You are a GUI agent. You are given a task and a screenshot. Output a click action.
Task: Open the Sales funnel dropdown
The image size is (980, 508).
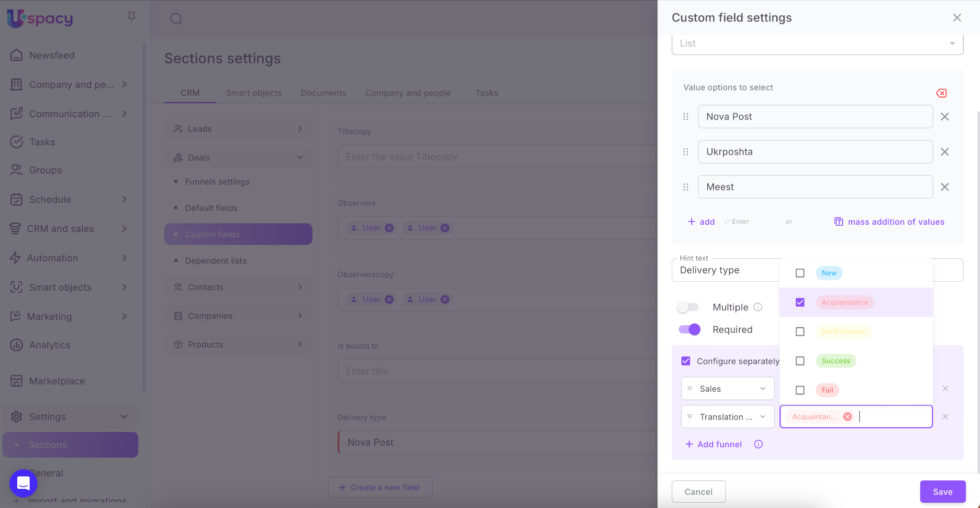point(727,389)
